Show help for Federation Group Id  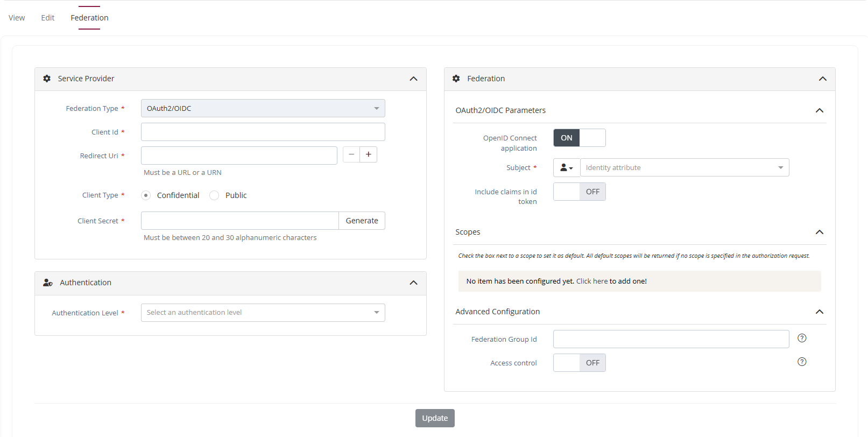click(802, 339)
